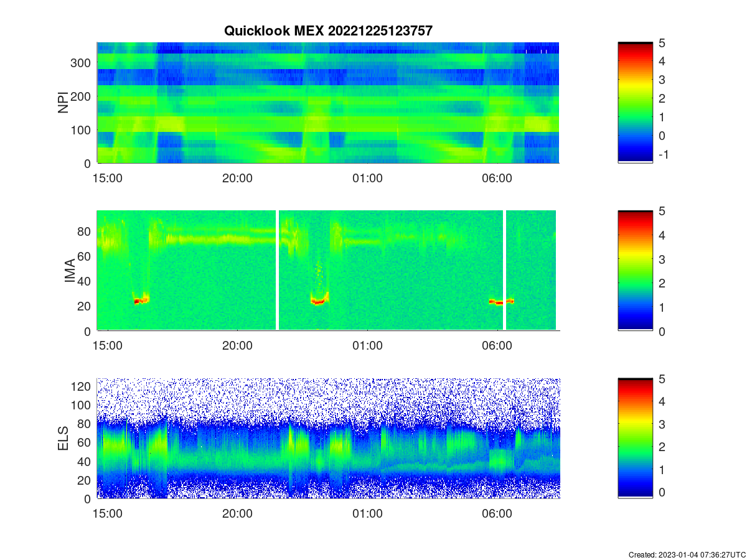Click the 15:00 tick under the IMA plot
The image size is (747, 560).
point(108,345)
